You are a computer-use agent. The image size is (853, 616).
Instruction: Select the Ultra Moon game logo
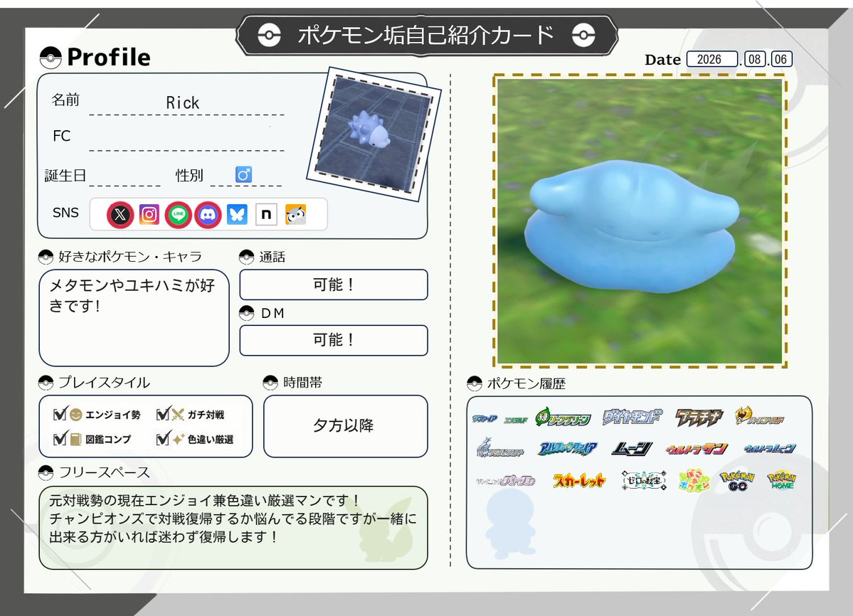tap(770, 449)
